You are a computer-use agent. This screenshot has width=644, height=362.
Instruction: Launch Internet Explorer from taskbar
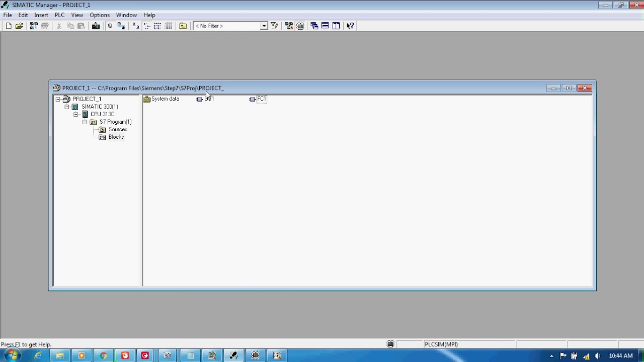pos(38,355)
